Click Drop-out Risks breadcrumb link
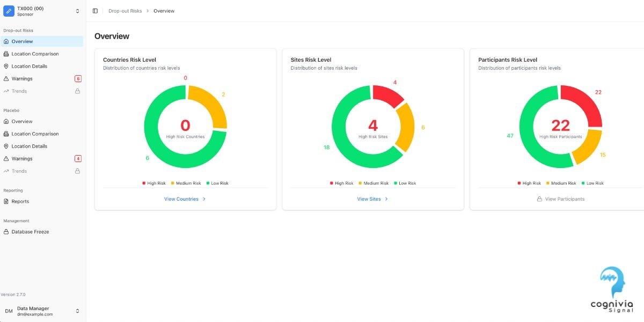This screenshot has height=322, width=644. coord(125,11)
